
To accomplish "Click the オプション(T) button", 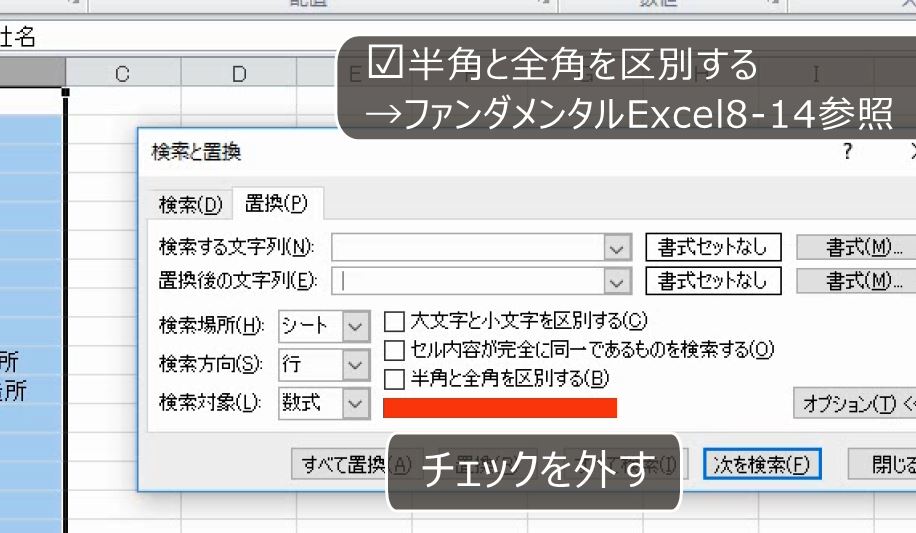I will (855, 403).
